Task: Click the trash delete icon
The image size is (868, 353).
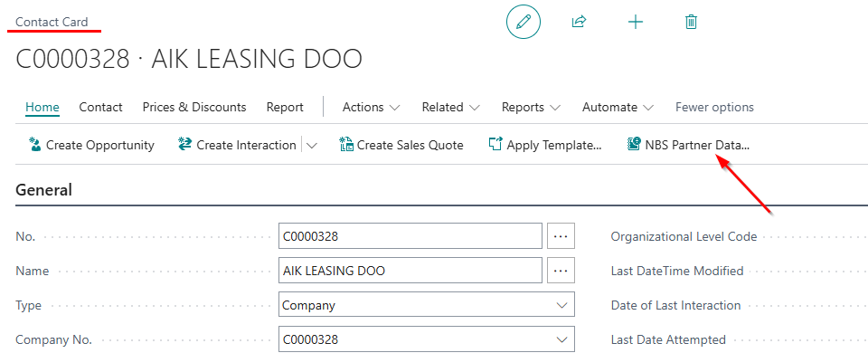Action: (691, 22)
